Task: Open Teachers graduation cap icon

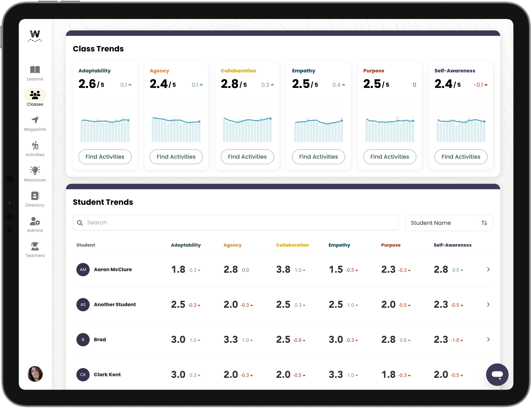Action: click(x=35, y=246)
